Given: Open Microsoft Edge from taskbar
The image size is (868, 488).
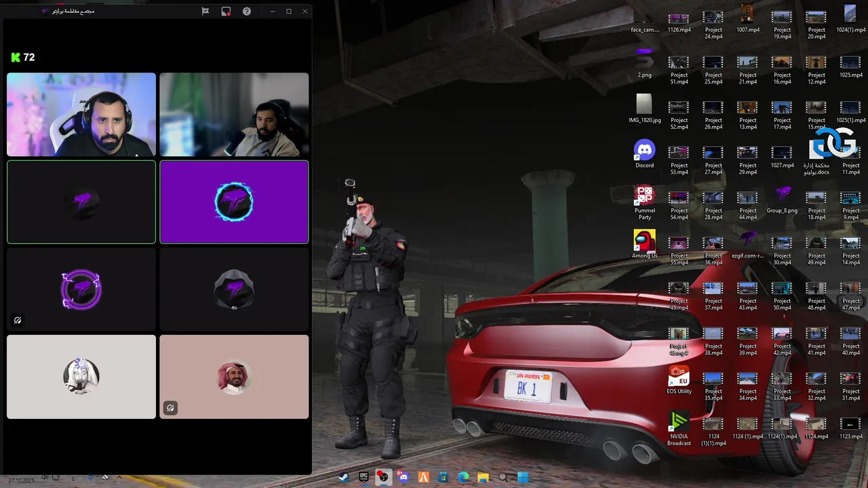Looking at the screenshot, I should click(463, 477).
